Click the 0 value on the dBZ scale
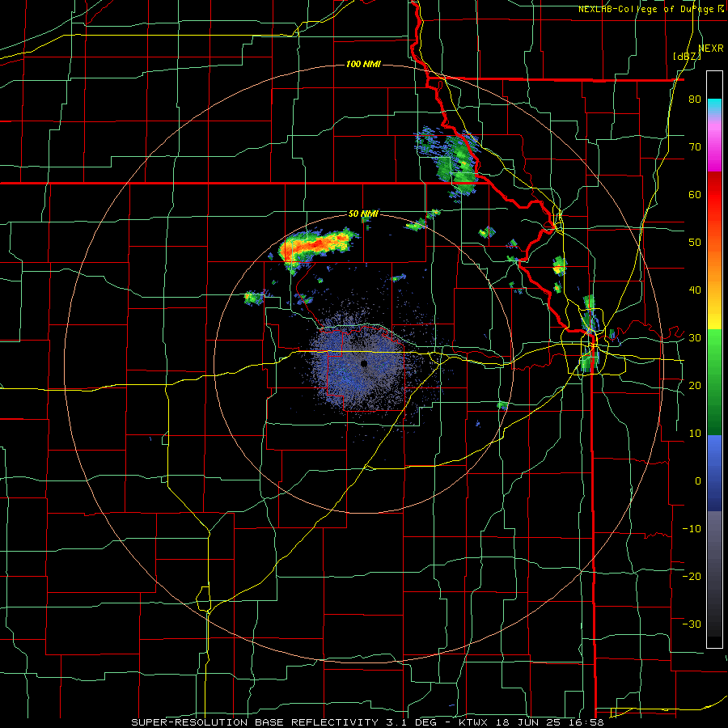 click(698, 481)
